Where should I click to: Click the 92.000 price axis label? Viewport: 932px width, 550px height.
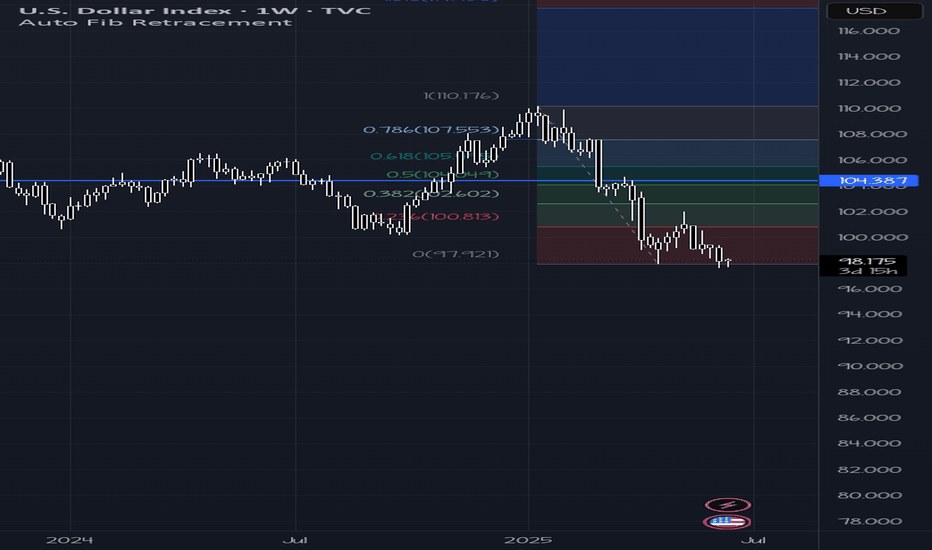click(x=870, y=341)
